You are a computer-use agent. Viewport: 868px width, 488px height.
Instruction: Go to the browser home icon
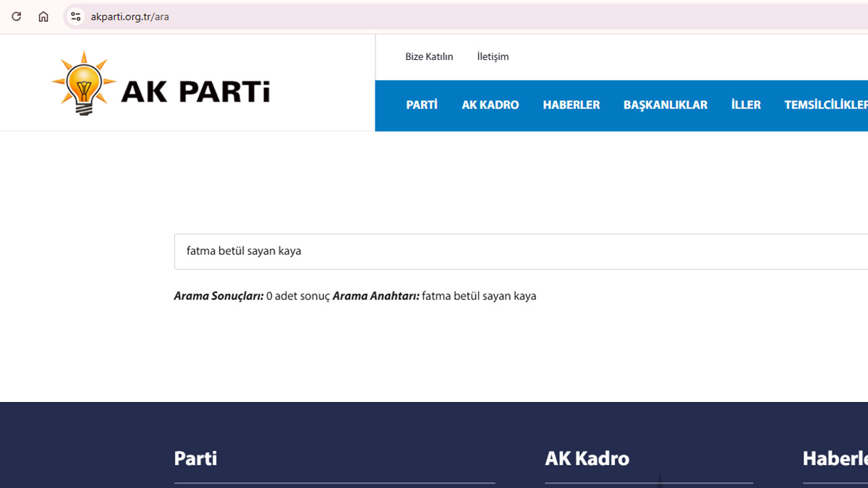point(43,17)
